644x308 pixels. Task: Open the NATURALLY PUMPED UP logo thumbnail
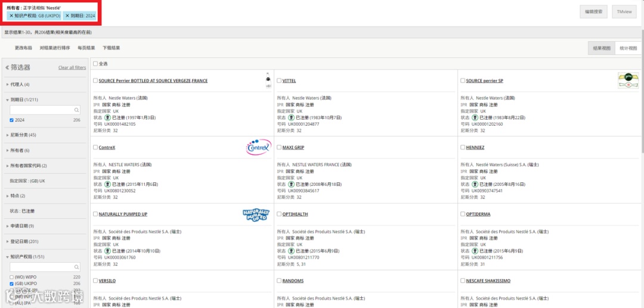(256, 214)
